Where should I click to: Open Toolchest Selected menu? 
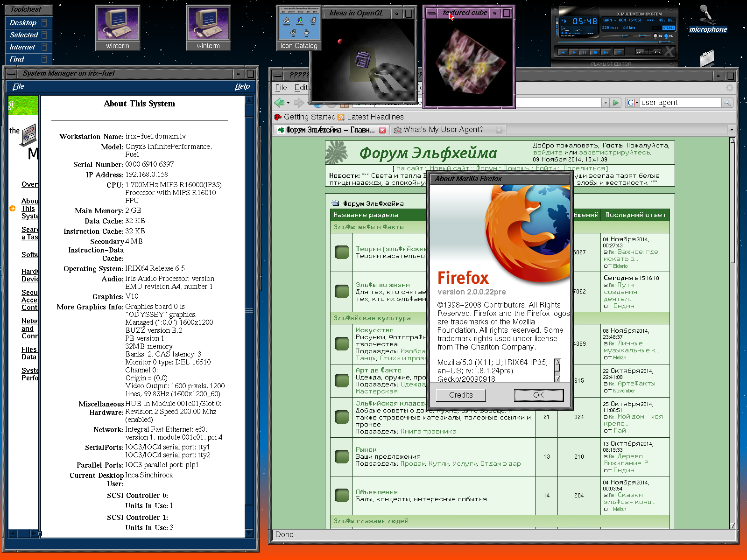tap(28, 35)
